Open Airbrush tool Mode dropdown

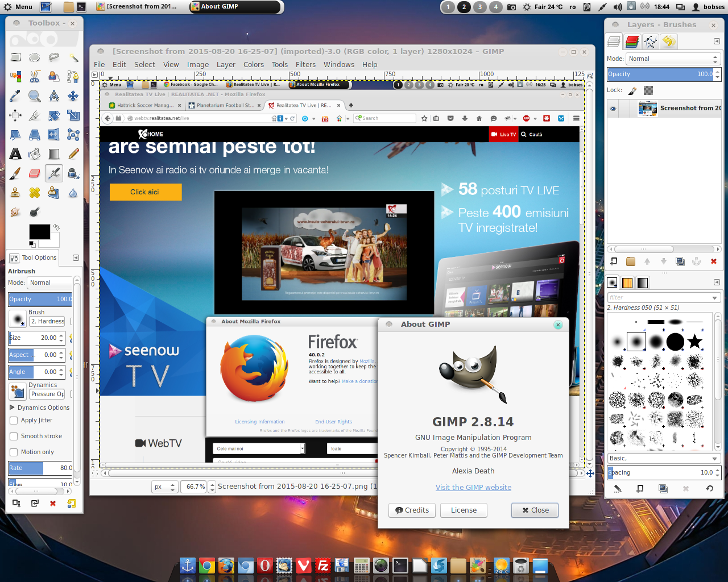[x=50, y=283]
